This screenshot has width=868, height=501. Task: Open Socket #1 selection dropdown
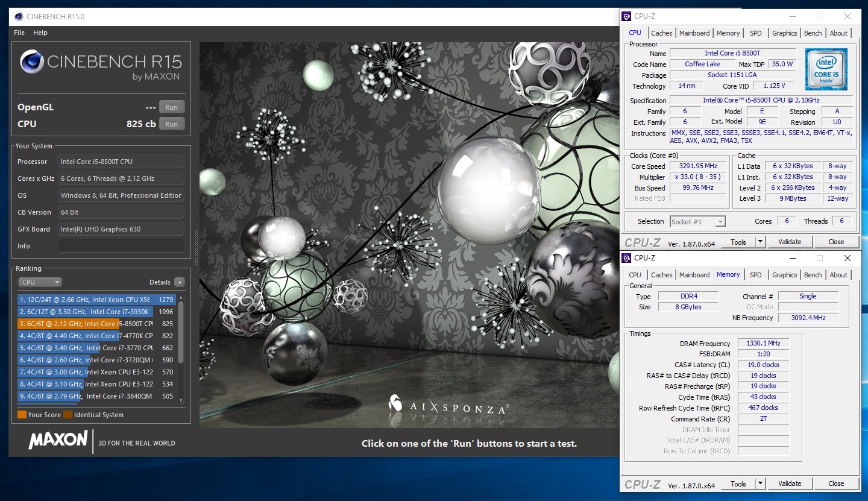point(697,221)
